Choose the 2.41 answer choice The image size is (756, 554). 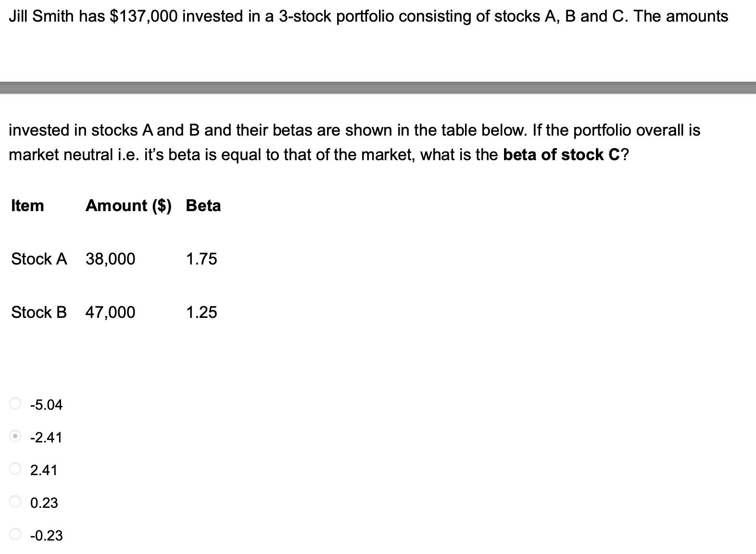point(44,470)
